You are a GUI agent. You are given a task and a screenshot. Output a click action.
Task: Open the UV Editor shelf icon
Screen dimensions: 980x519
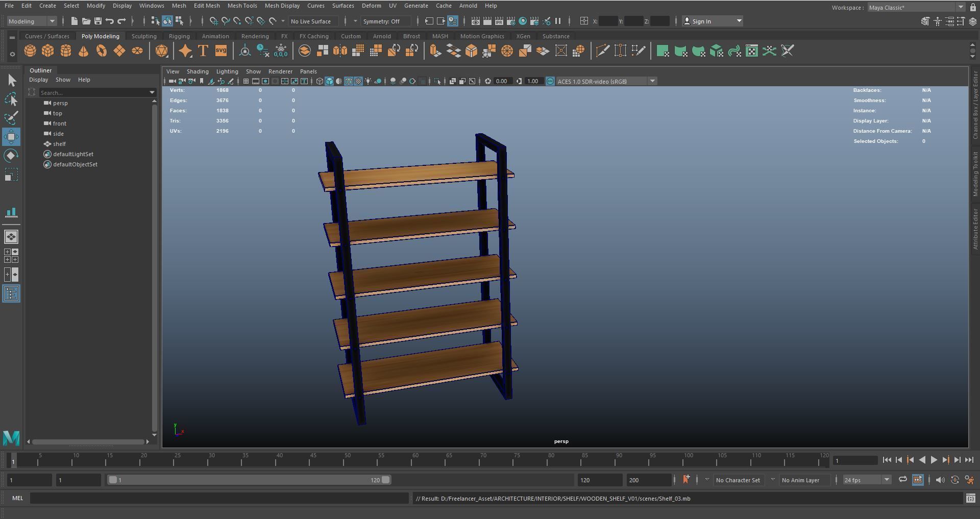point(751,51)
